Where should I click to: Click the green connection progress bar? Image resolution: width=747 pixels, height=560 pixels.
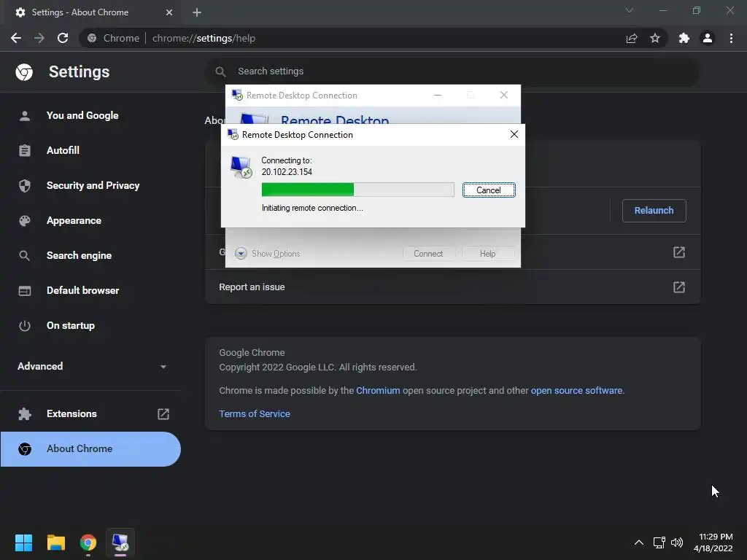pyautogui.click(x=357, y=190)
